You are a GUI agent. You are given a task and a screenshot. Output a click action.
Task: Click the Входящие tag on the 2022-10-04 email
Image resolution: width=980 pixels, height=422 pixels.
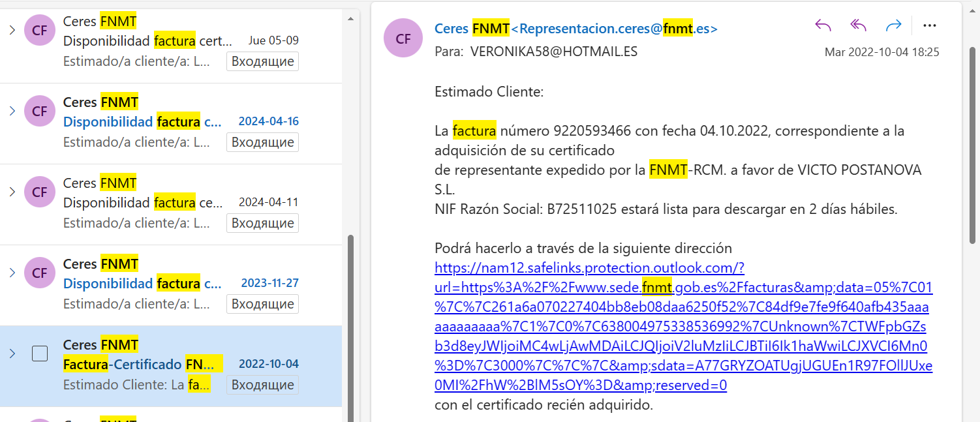[x=263, y=385]
